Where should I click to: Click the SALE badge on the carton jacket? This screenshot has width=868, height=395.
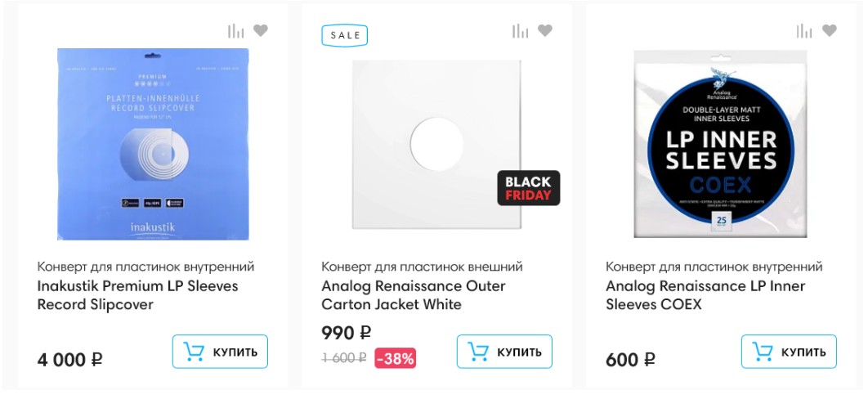click(x=345, y=35)
